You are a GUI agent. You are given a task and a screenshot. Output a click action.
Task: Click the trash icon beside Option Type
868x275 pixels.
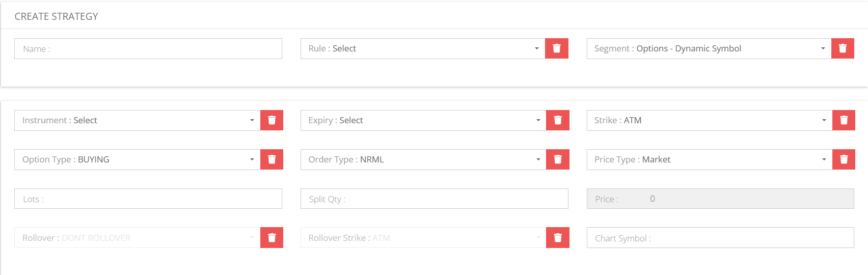pos(272,159)
